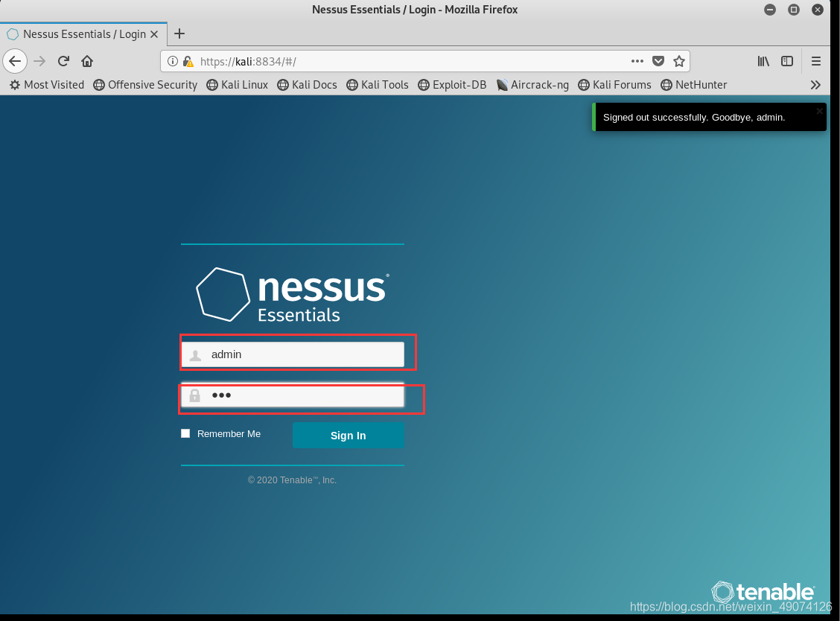This screenshot has height=621, width=840.
Task: Click the Sign In button
Action: [x=348, y=435]
